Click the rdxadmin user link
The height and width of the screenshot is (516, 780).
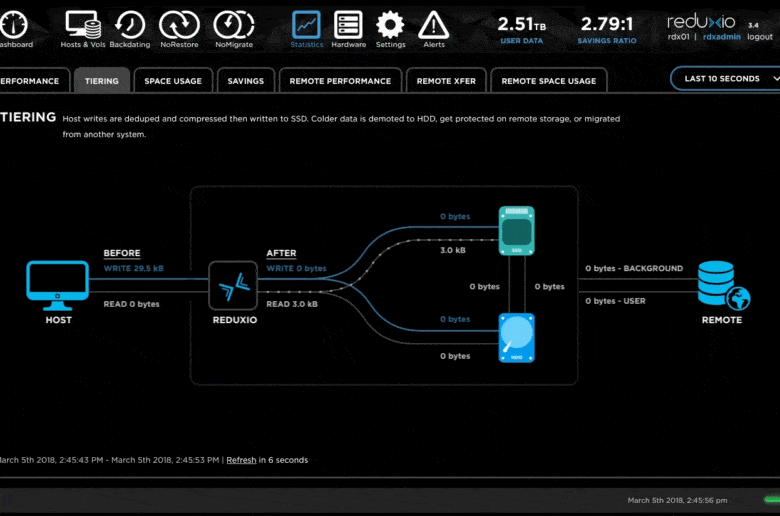coord(721,37)
